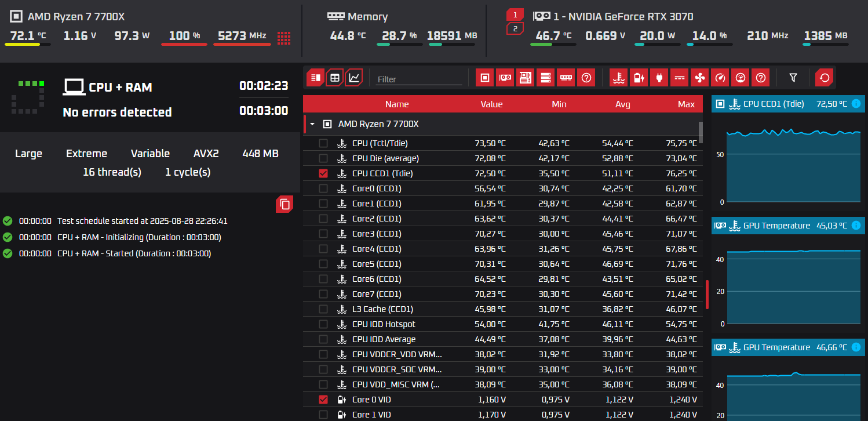Toggle the graphics card hardware filter icon
The height and width of the screenshot is (421, 868).
[x=505, y=77]
